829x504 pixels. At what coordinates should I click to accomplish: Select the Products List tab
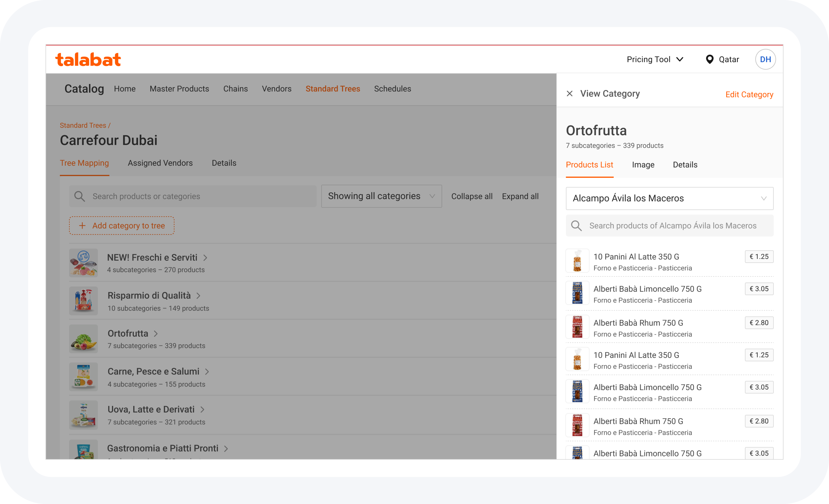[x=590, y=165]
